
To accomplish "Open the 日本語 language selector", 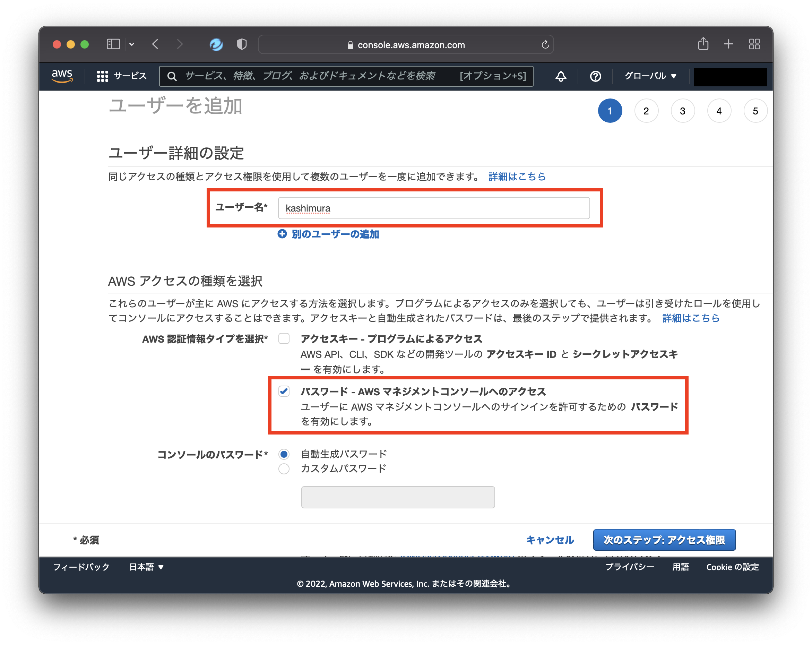I will tap(146, 567).
